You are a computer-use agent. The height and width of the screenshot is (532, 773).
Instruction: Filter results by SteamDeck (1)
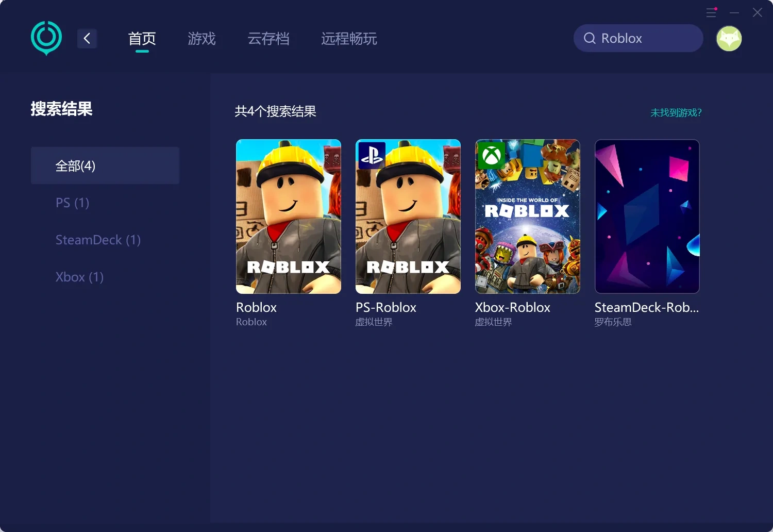(x=98, y=240)
